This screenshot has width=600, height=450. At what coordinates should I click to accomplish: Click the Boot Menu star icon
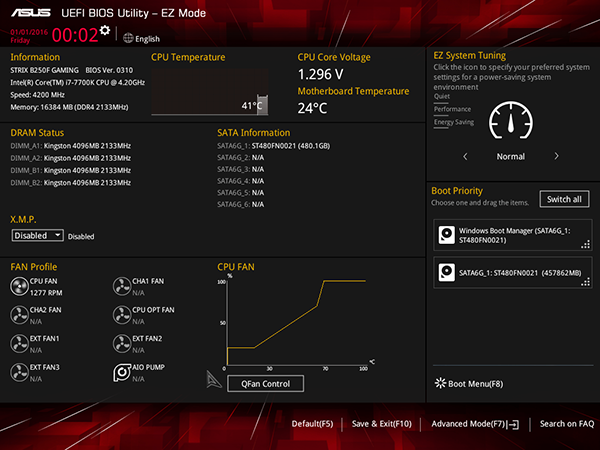[440, 383]
